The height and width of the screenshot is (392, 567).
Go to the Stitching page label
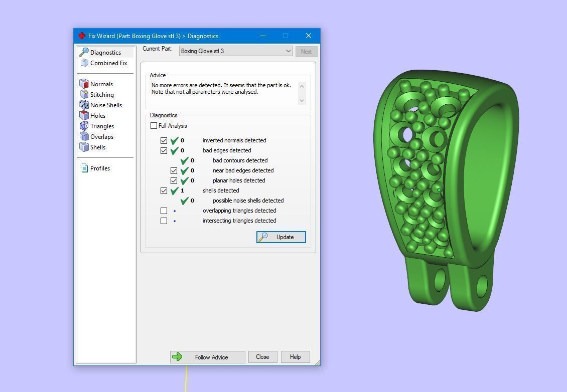click(x=102, y=94)
